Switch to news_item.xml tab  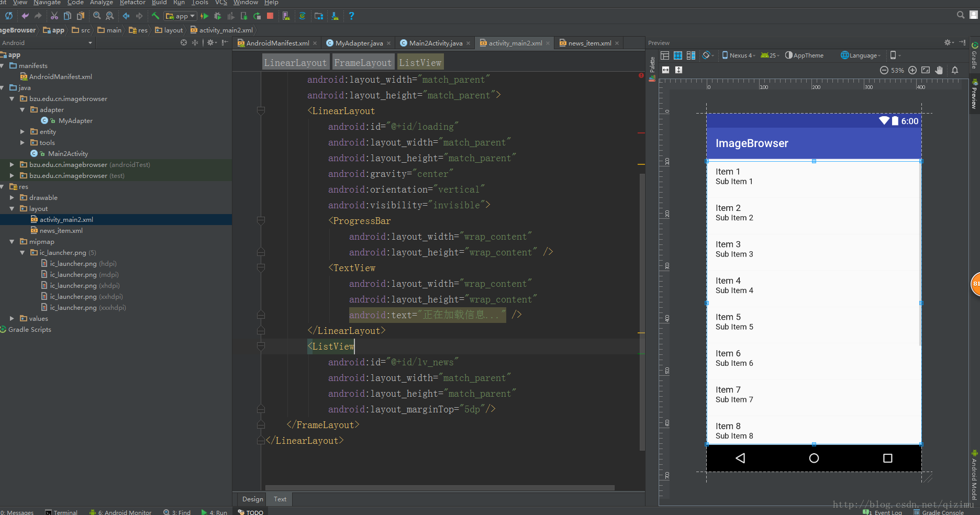[589, 43]
